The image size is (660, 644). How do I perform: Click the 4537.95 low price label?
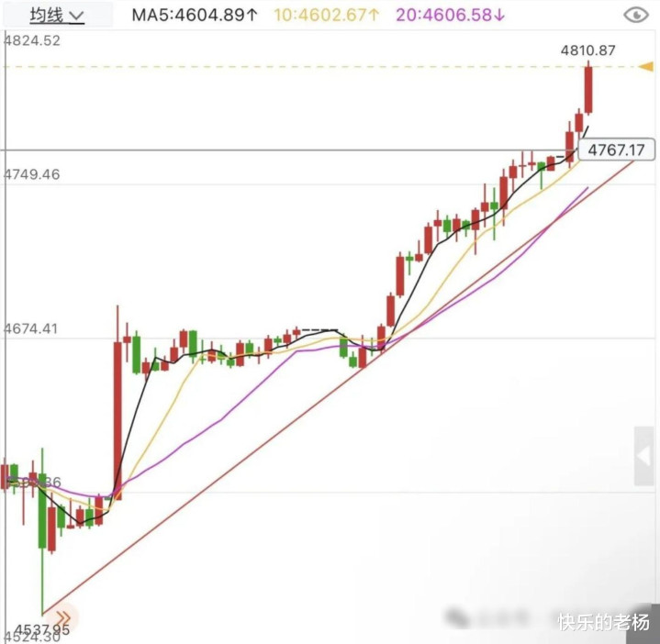[41, 629]
